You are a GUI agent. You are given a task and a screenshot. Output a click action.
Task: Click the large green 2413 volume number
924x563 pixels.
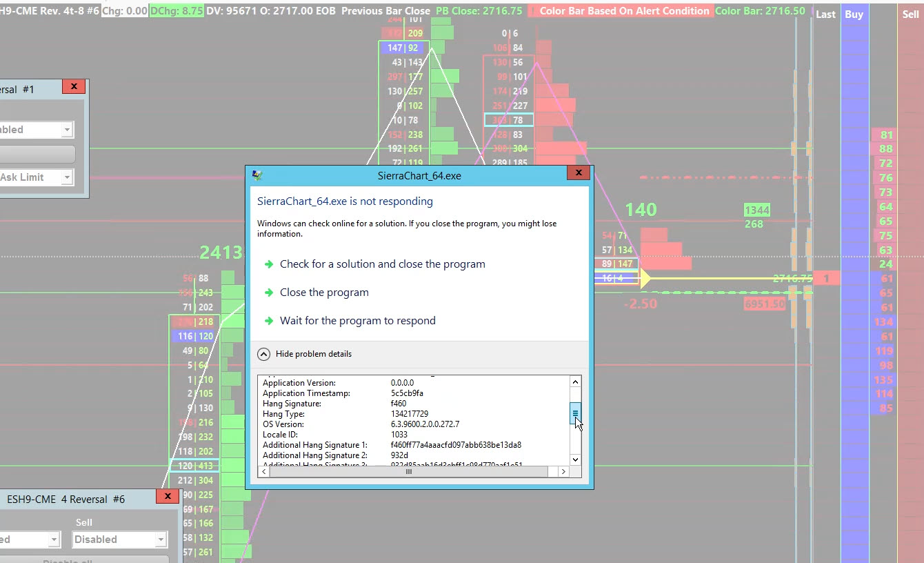pyautogui.click(x=221, y=253)
